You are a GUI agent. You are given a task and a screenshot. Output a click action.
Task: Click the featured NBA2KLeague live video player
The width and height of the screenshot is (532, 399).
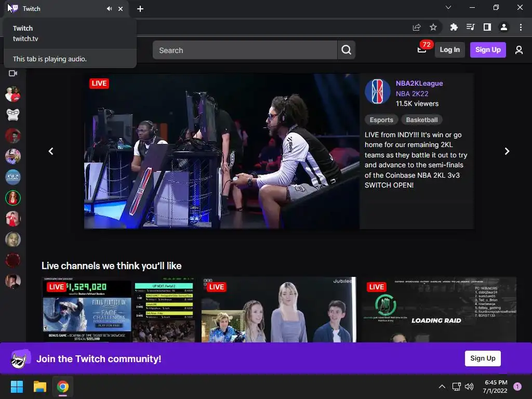(222, 151)
